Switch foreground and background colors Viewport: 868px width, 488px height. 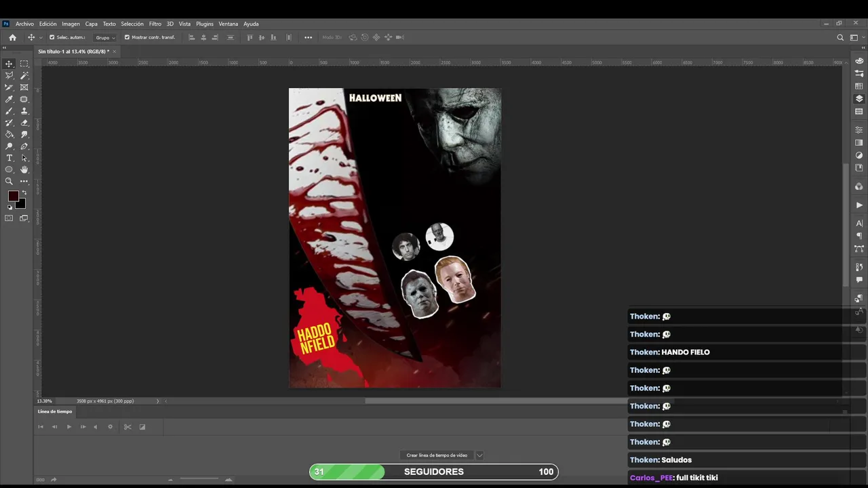(x=24, y=193)
